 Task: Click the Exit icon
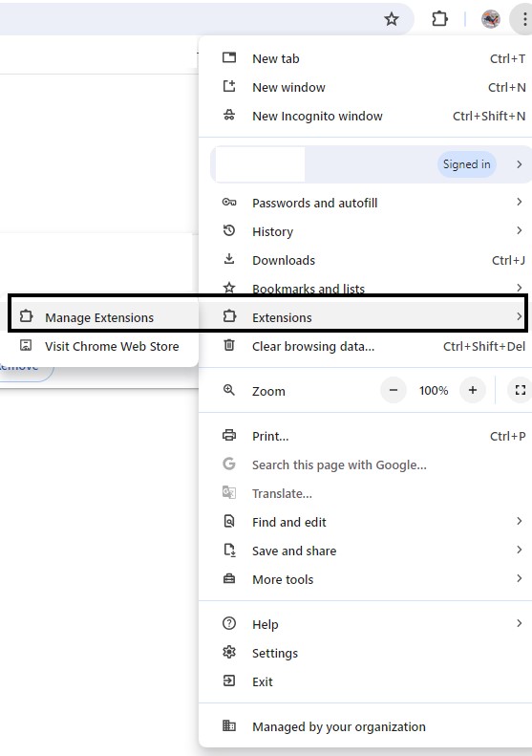(229, 680)
